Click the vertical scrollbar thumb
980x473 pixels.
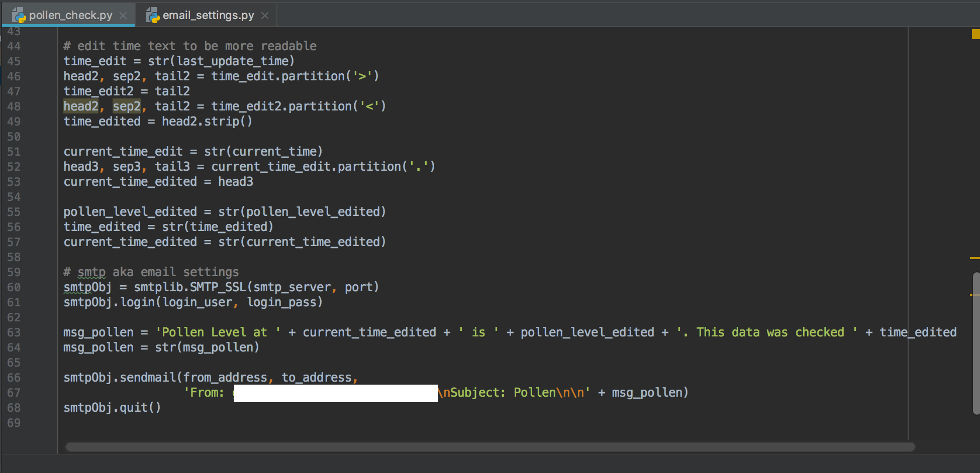(x=976, y=343)
